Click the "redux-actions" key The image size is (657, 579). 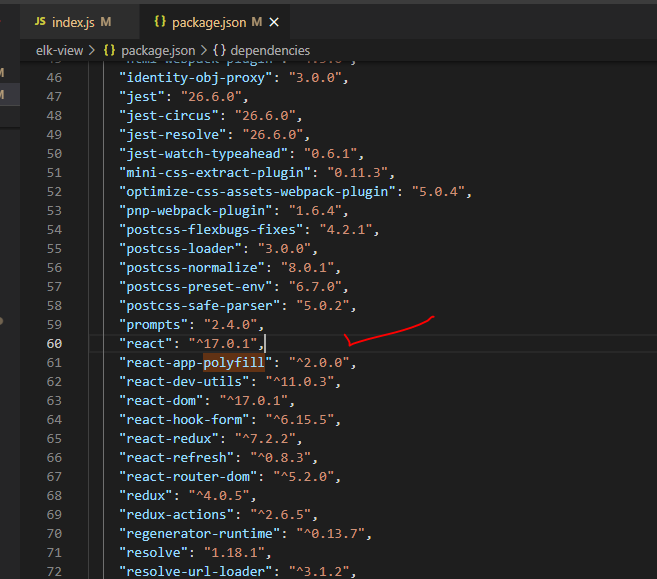click(177, 515)
